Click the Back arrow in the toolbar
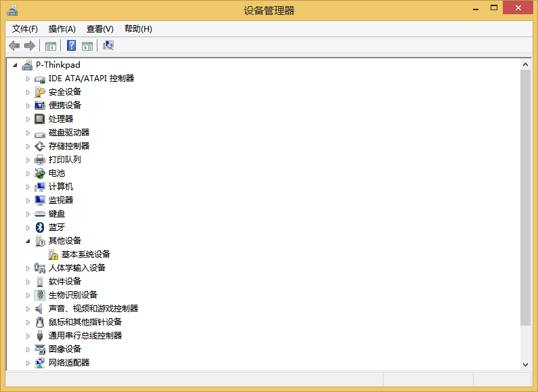 click(14, 45)
